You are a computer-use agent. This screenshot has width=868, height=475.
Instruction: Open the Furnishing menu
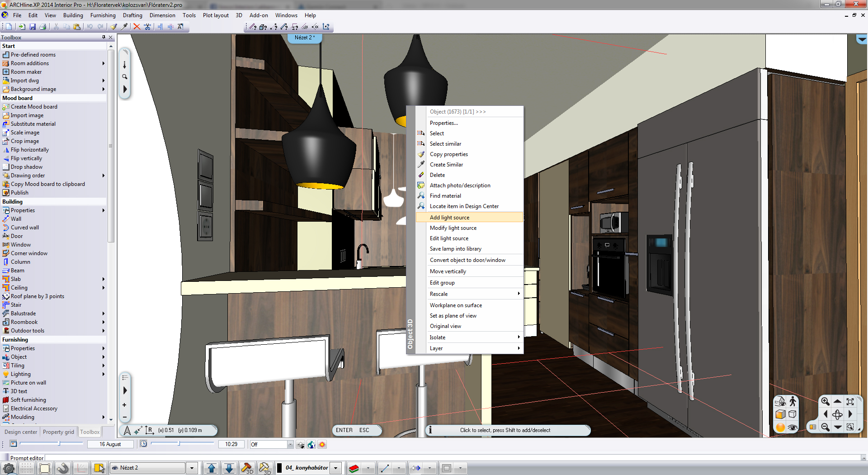tap(103, 15)
